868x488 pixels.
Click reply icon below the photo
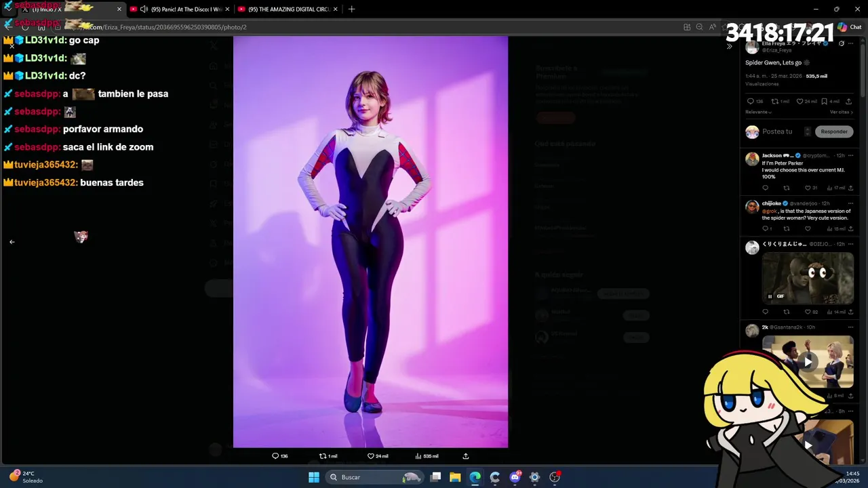point(275,456)
